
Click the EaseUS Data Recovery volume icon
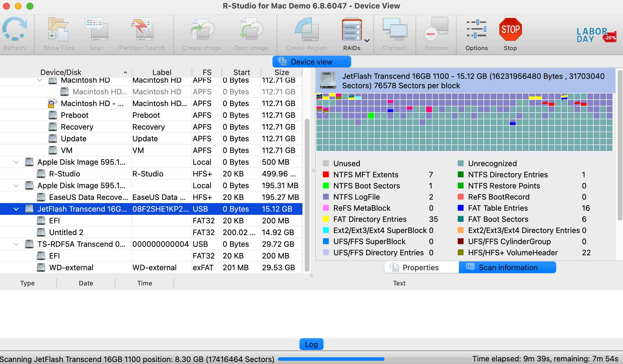click(x=41, y=197)
